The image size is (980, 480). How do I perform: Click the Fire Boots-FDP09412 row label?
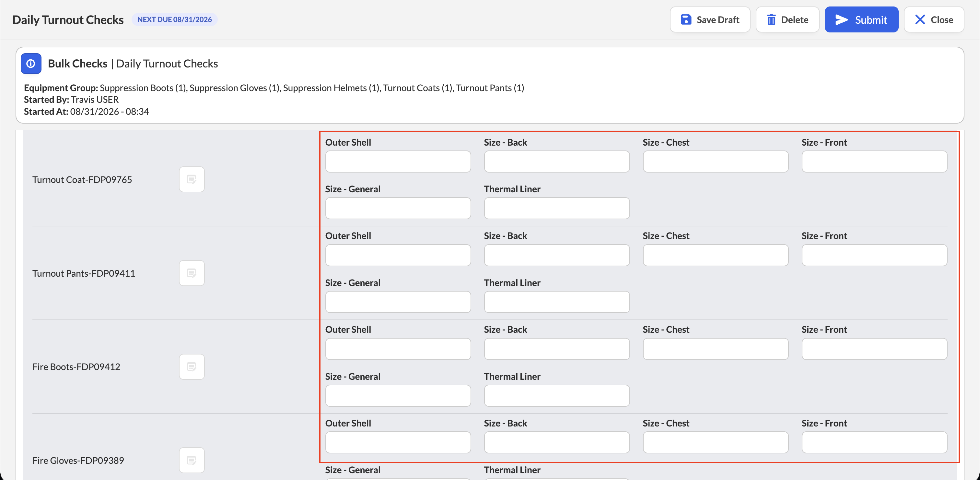click(x=76, y=366)
